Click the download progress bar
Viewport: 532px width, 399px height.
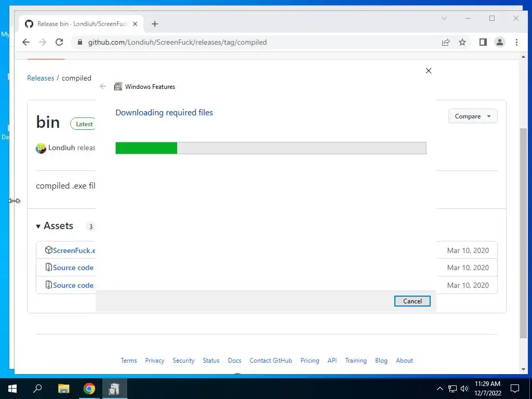pyautogui.click(x=271, y=148)
